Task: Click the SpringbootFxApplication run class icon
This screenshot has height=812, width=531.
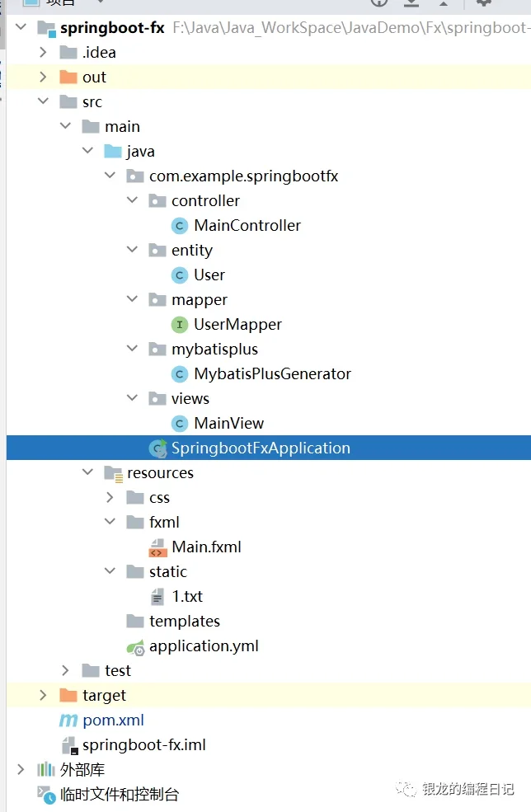Action: click(x=157, y=448)
